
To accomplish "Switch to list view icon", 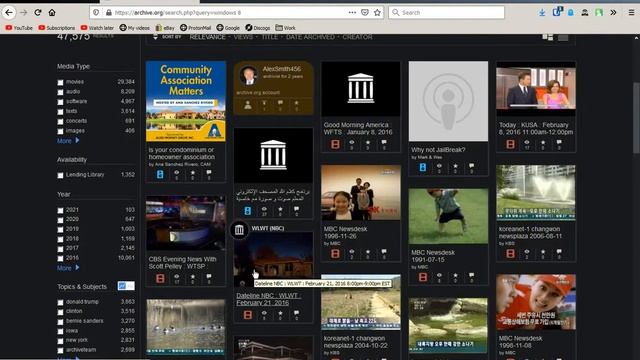I will point(563,37).
